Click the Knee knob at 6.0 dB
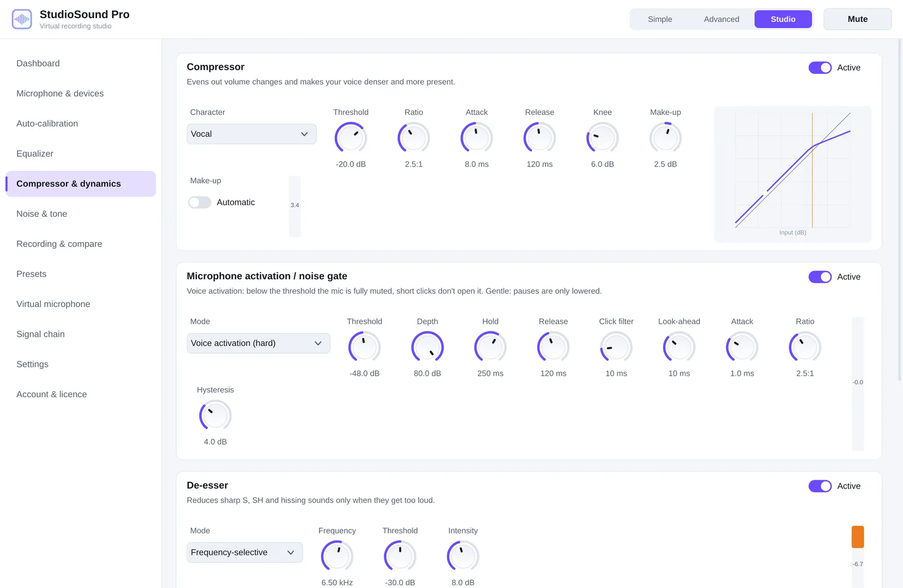Image resolution: width=903 pixels, height=588 pixels. pyautogui.click(x=603, y=138)
